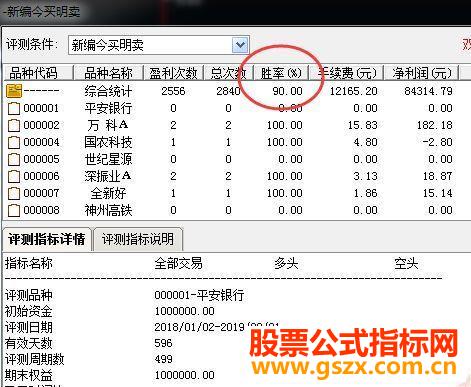Screen dimensions: 471x387
Task: Click the 期末权益 label
Action: pyautogui.click(x=29, y=375)
